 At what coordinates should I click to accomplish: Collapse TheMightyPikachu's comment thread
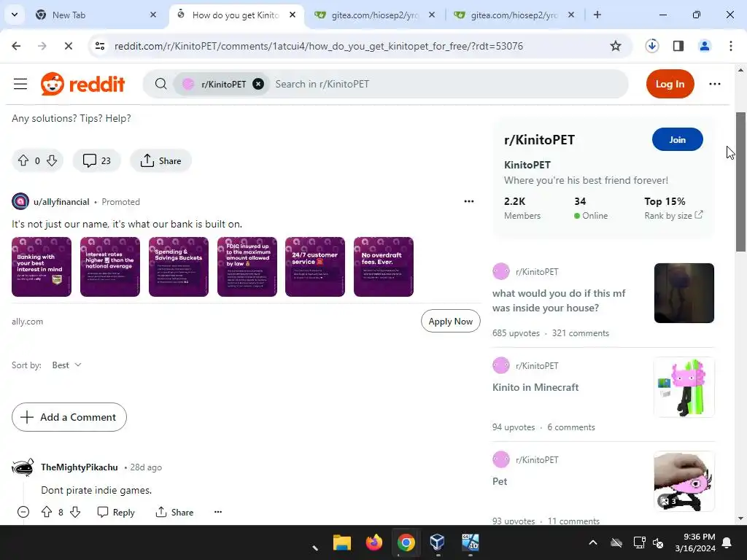tap(23, 512)
